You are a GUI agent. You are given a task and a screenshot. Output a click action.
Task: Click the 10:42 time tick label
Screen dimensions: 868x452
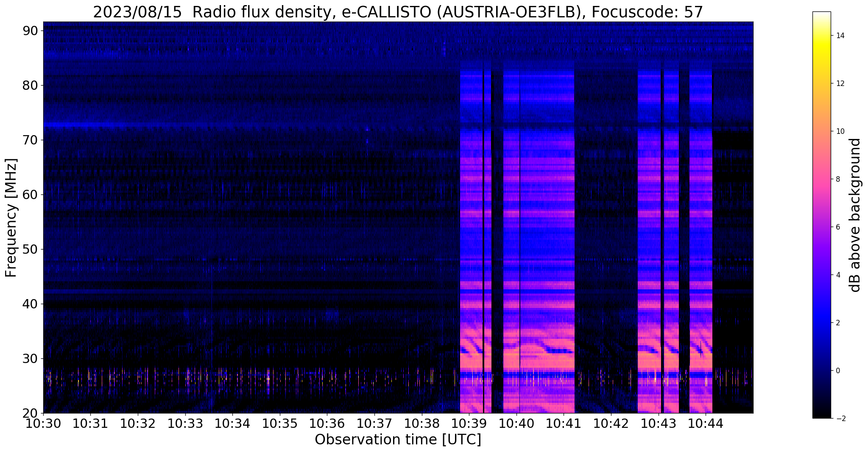point(611,424)
